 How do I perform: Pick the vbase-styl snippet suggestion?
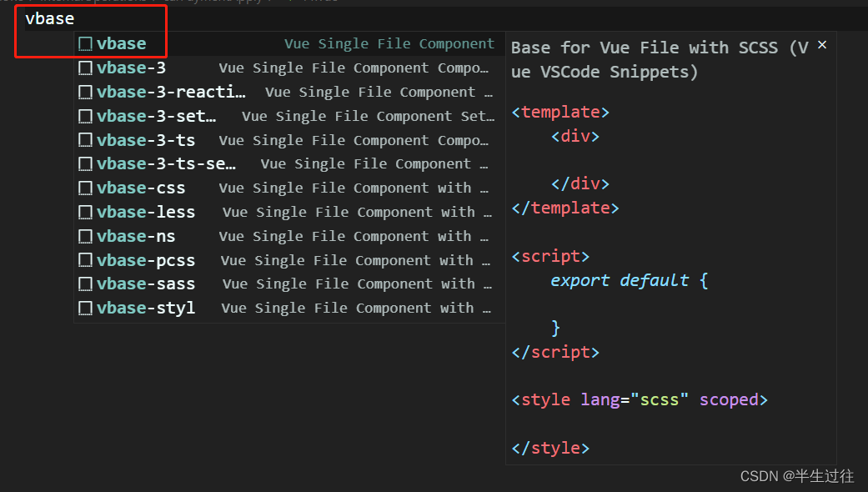(x=289, y=309)
